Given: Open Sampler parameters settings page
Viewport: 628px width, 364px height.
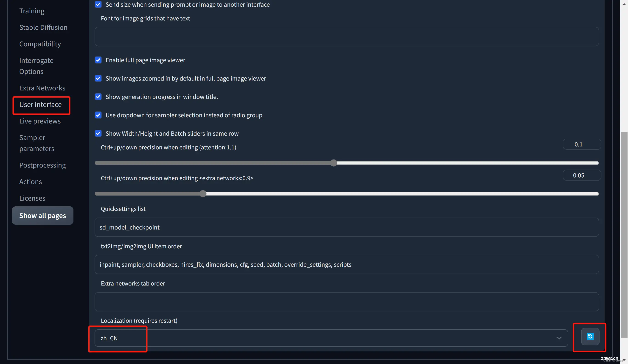Looking at the screenshot, I should point(37,143).
